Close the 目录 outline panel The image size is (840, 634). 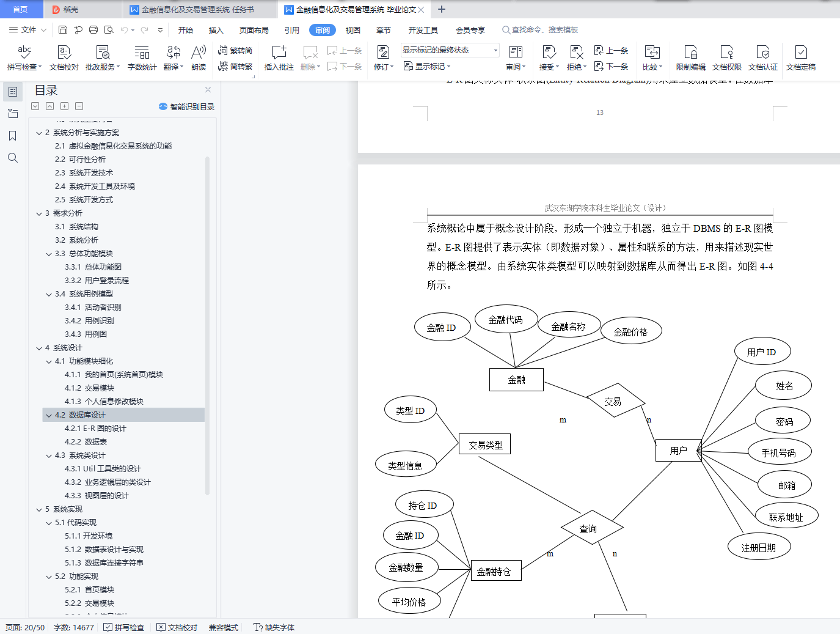208,90
